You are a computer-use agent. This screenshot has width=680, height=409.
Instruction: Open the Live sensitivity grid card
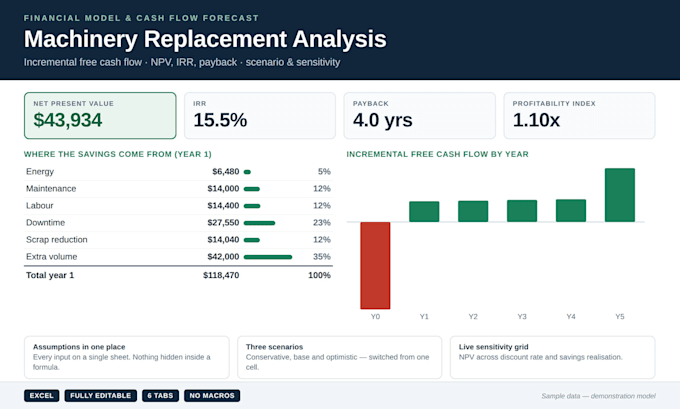coord(552,357)
